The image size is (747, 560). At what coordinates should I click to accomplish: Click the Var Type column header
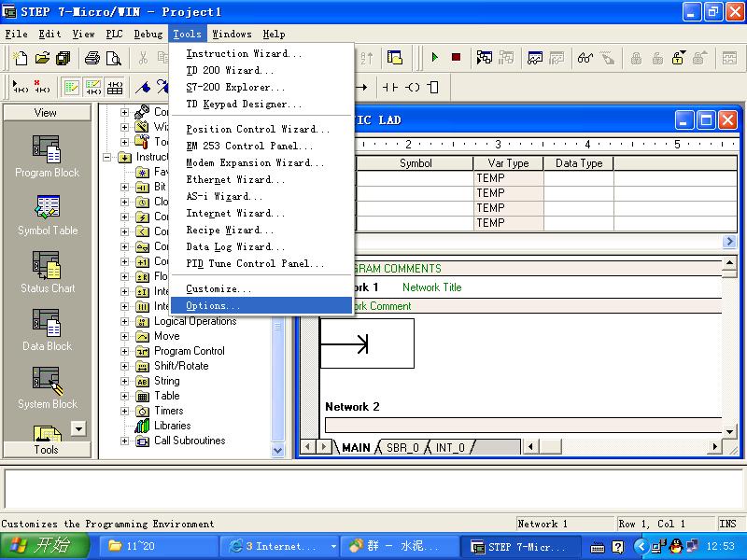508,163
